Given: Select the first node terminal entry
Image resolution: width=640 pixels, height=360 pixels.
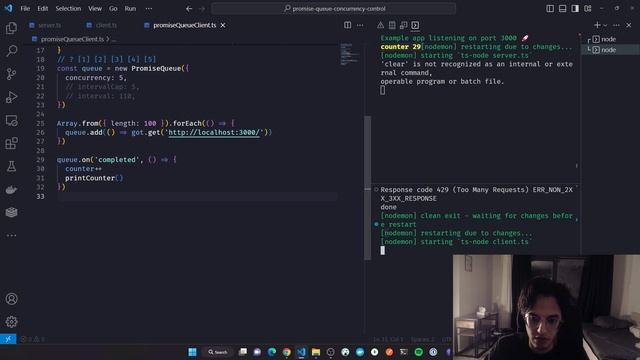Looking at the screenshot, I should 608,39.
